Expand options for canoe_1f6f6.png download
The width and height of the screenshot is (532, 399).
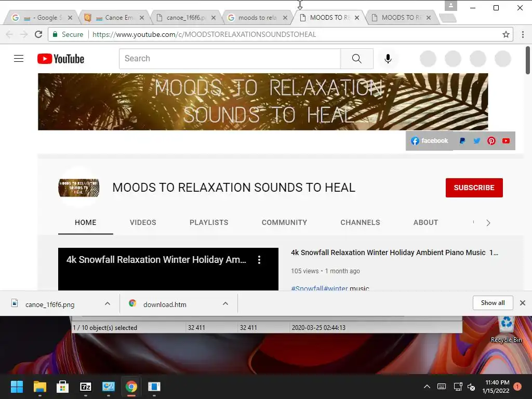tap(108, 303)
